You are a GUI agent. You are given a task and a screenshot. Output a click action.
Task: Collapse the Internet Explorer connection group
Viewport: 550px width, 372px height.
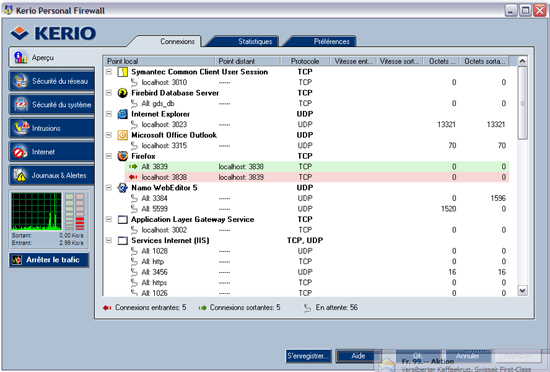109,114
